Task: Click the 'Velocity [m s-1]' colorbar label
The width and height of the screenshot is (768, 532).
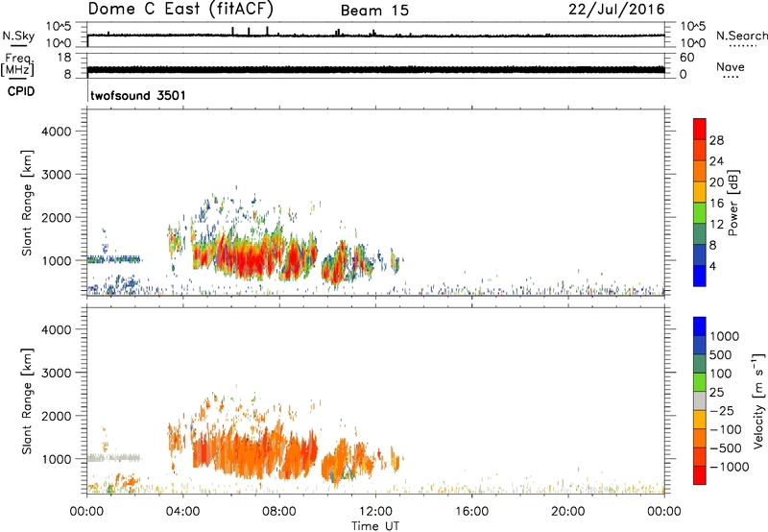Action: pyautogui.click(x=758, y=400)
